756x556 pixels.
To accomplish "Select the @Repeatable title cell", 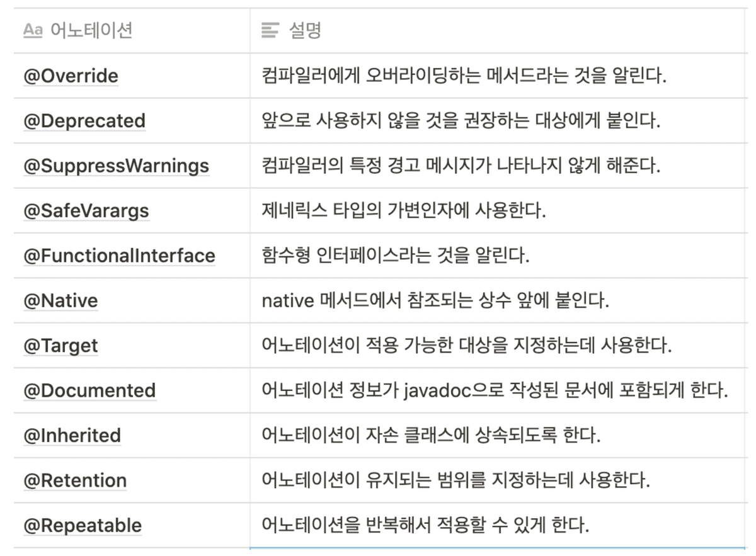I will (132, 525).
